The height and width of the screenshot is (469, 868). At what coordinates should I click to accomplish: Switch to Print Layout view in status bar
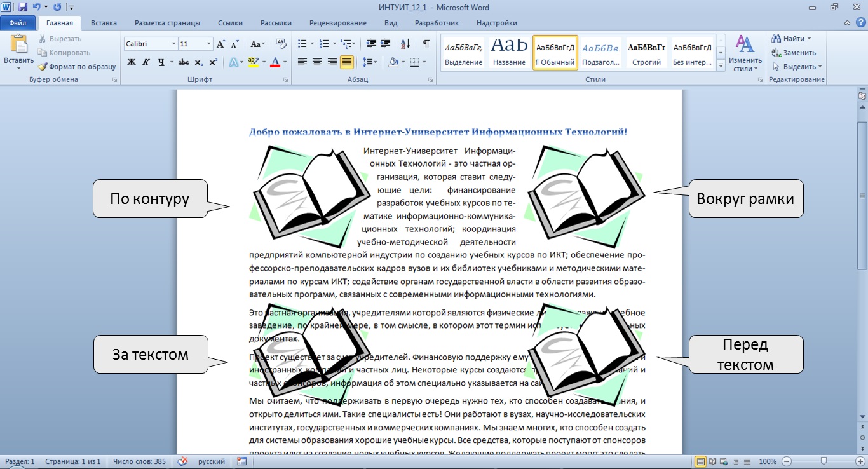coord(701,461)
